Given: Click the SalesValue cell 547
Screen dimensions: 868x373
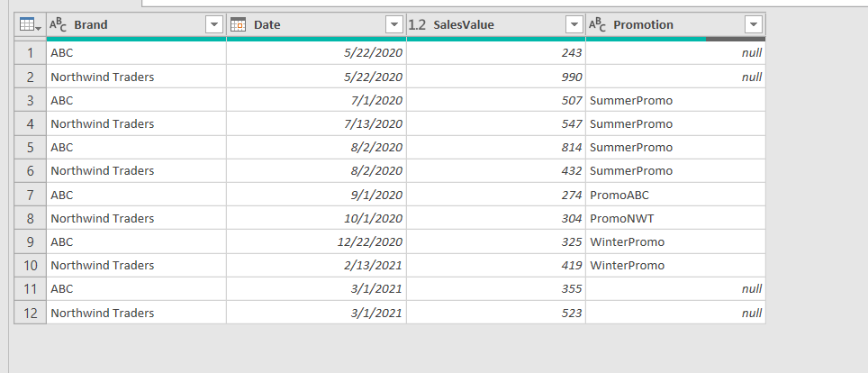Looking at the screenshot, I should pyautogui.click(x=496, y=123).
